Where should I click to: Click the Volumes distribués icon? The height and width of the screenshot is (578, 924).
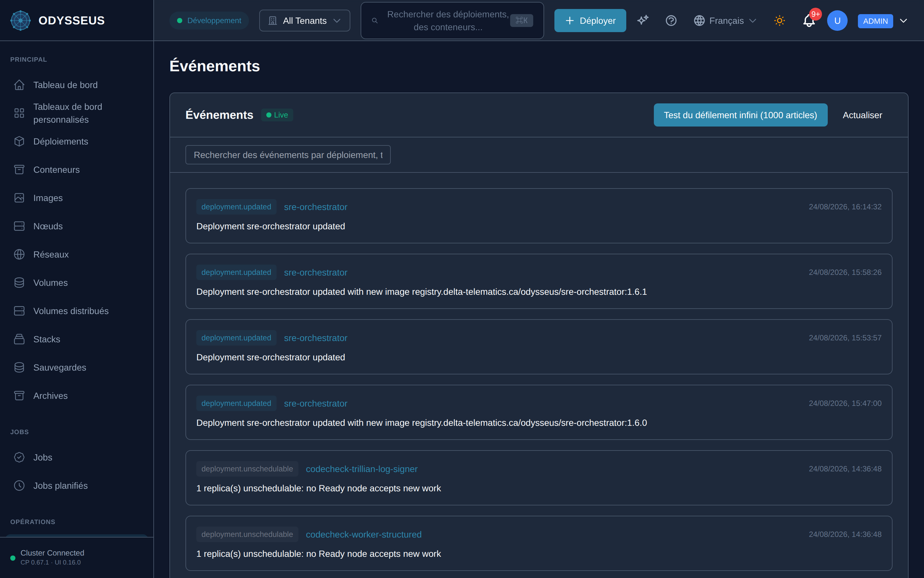(19, 311)
